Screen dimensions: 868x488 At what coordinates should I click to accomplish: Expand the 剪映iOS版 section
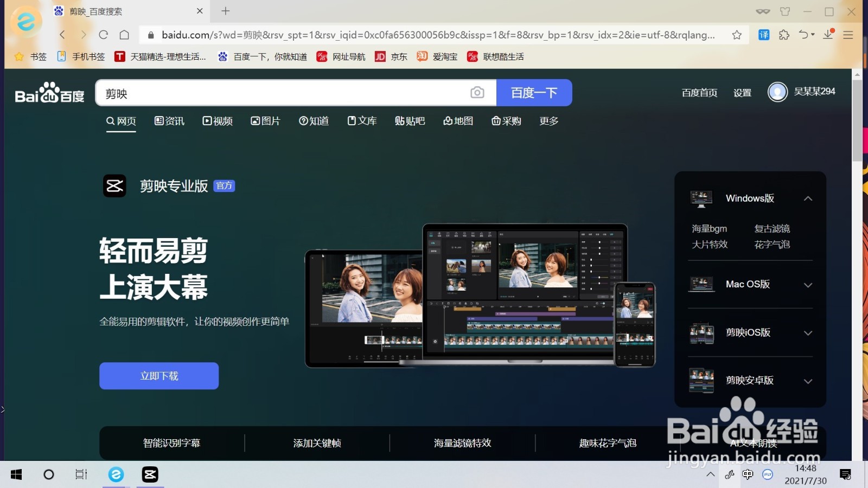pos(808,333)
